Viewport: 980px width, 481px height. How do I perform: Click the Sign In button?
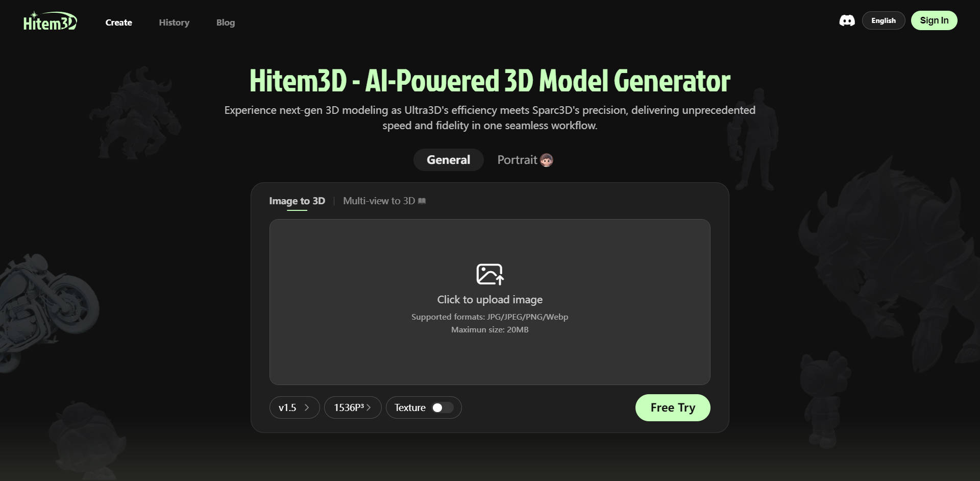tap(934, 20)
